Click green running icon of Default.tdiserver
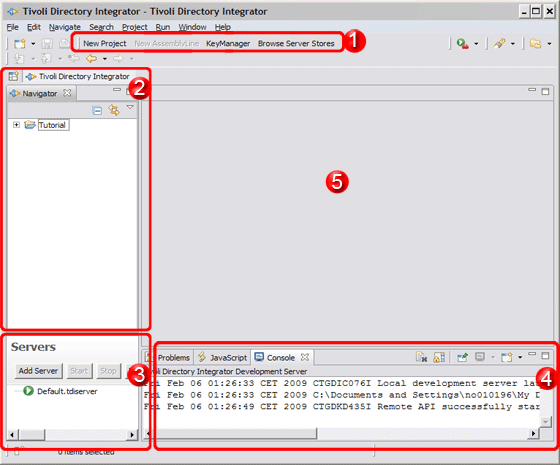The width and height of the screenshot is (560, 465). point(28,391)
